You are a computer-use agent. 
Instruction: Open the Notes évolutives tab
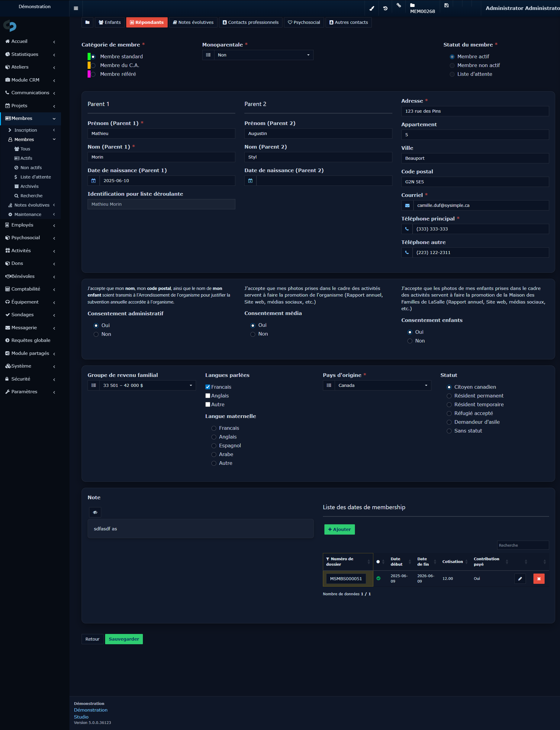(x=193, y=22)
